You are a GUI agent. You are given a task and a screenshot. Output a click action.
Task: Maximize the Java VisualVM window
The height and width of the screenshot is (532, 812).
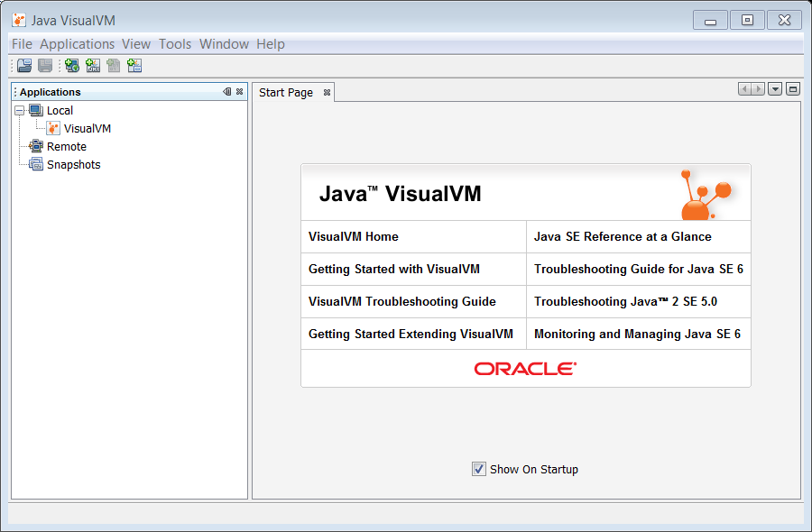point(747,20)
